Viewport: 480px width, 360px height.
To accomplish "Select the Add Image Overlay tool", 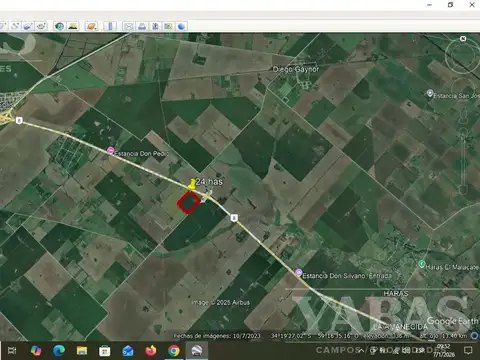I will (x=28, y=26).
